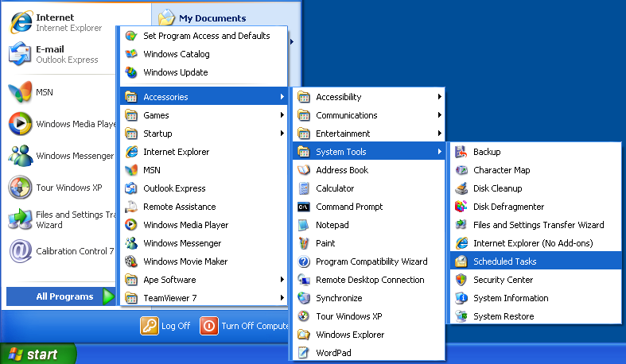Open Notepad

pos(368,225)
